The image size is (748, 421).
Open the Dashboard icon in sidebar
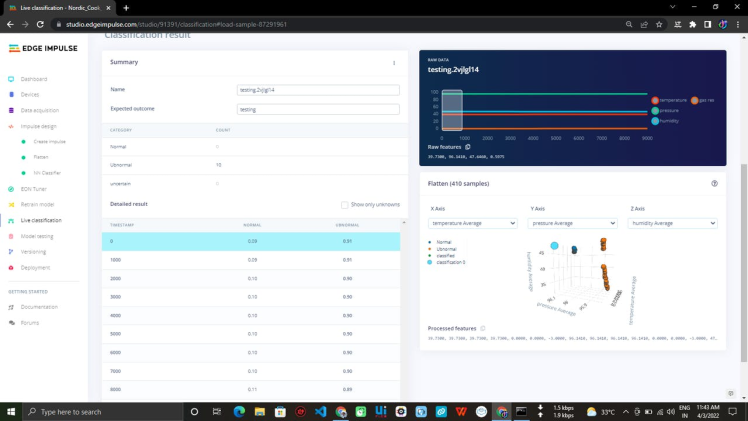pos(10,79)
